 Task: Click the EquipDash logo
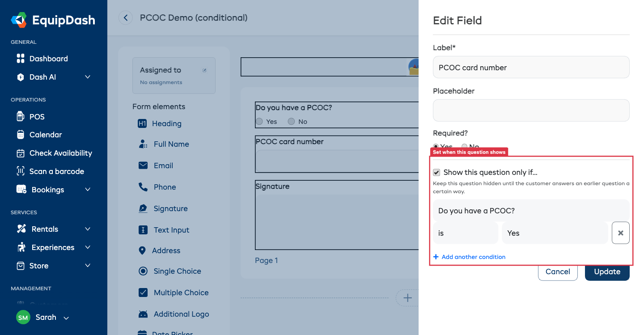[53, 20]
